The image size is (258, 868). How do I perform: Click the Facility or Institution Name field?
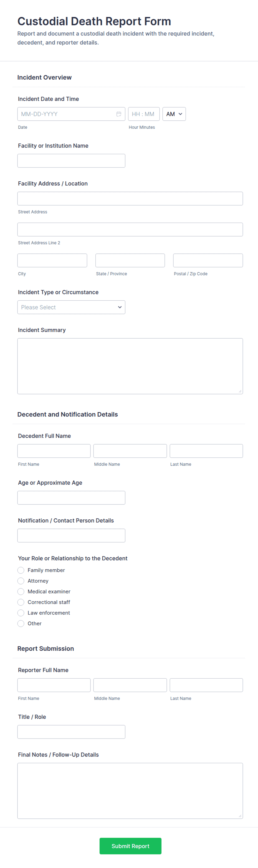[71, 161]
